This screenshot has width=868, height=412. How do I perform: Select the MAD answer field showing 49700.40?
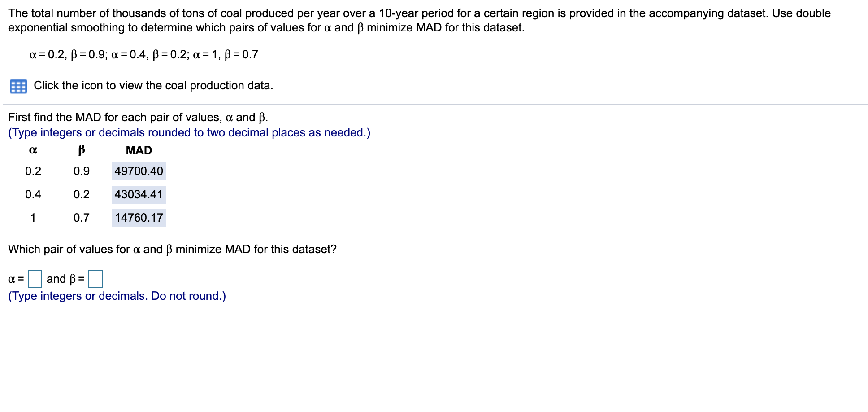(139, 171)
